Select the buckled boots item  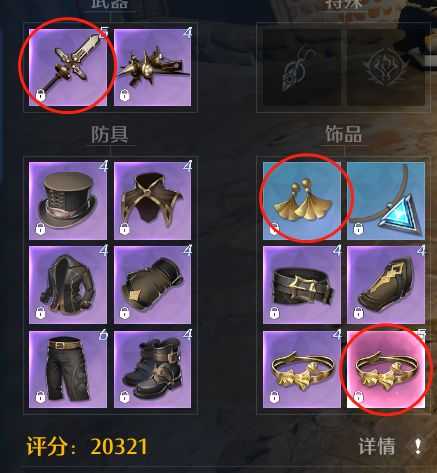tap(153, 369)
